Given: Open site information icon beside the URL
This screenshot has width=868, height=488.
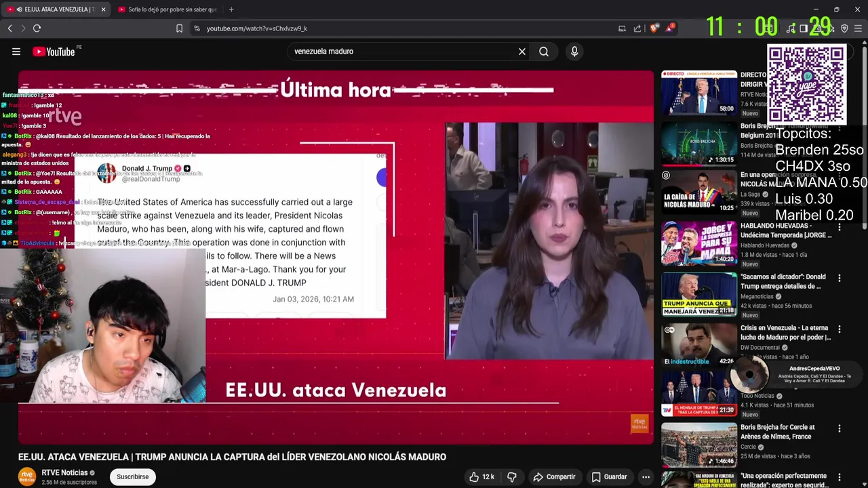Looking at the screenshot, I should pyautogui.click(x=197, y=28).
